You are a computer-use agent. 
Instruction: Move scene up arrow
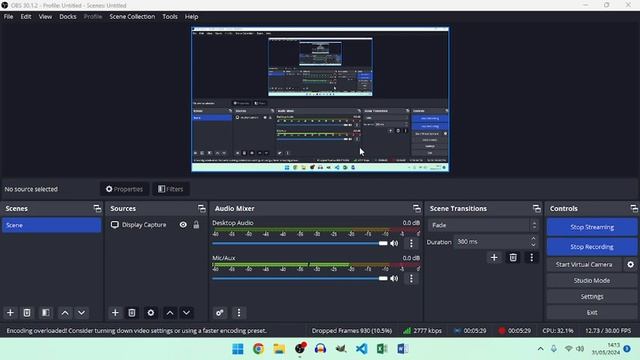[65, 313]
